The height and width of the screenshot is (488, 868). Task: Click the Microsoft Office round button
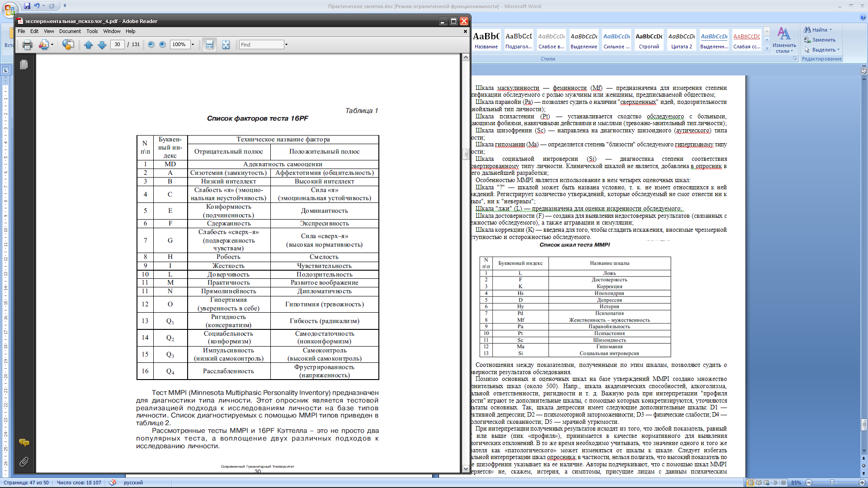pos(9,9)
